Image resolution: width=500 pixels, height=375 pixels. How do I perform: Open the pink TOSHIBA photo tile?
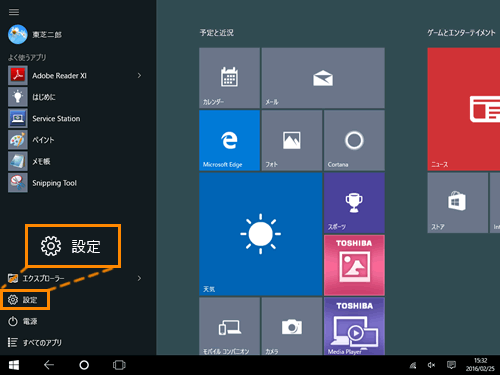tap(354, 265)
